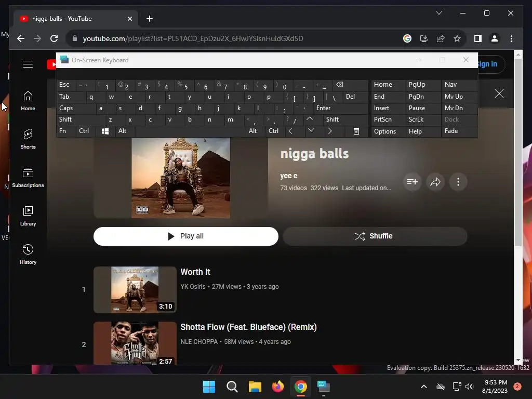
Task: Open Shotta Flow Remix video title
Action: point(248,327)
